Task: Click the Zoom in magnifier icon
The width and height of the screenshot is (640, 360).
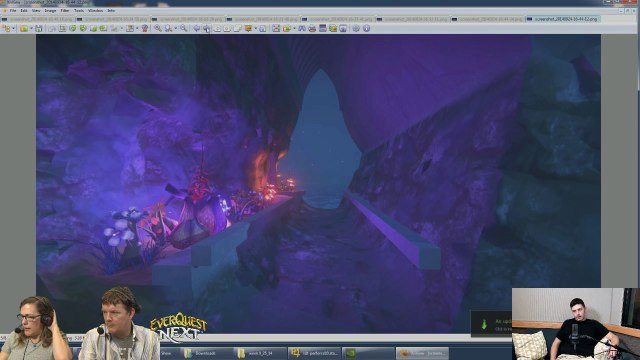Action: pos(158,28)
